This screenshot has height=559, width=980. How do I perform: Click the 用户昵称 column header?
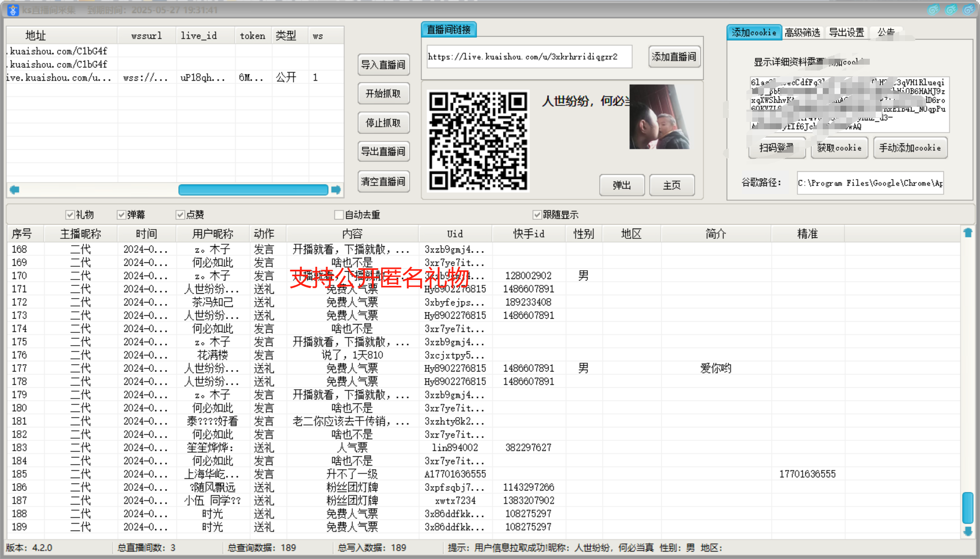tap(213, 234)
